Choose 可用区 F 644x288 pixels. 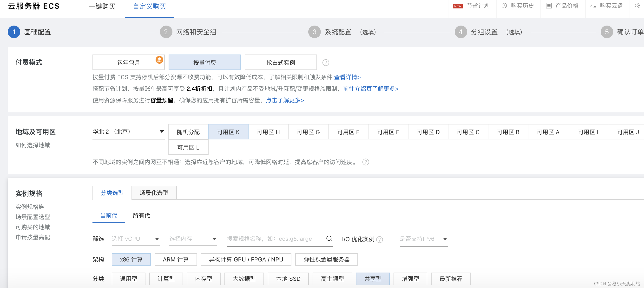coord(348,132)
